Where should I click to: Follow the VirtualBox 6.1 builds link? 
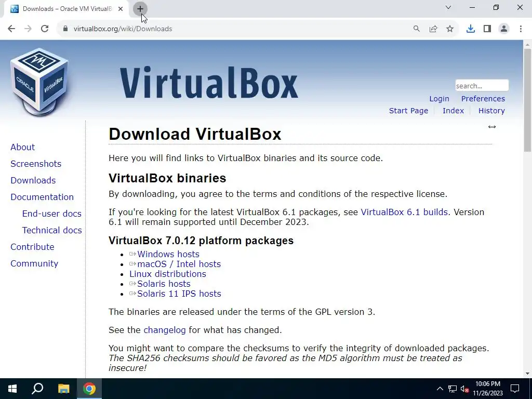point(404,212)
